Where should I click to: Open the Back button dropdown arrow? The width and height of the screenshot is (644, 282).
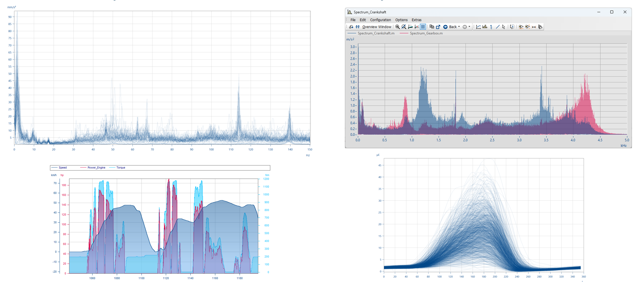[459, 27]
